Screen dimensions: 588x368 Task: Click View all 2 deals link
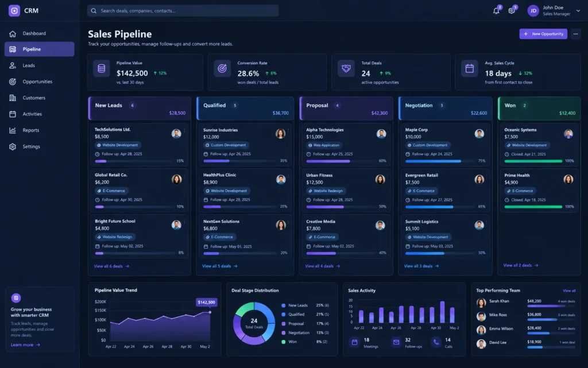pyautogui.click(x=520, y=265)
